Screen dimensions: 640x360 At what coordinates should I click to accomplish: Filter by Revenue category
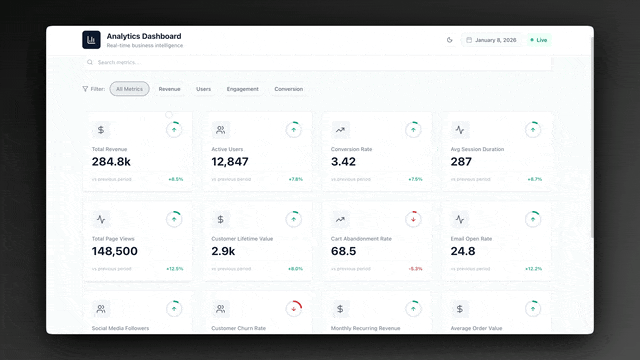coord(169,89)
